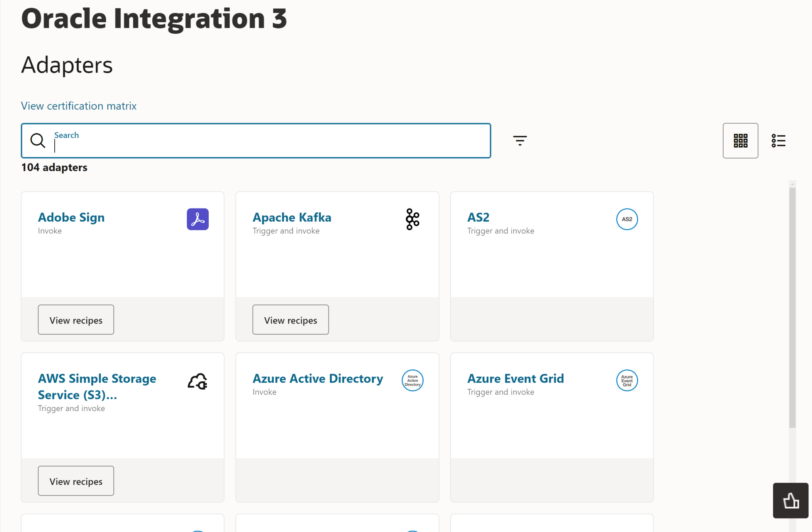Click the AS2 circular badge icon
812x532 pixels.
coord(627,219)
